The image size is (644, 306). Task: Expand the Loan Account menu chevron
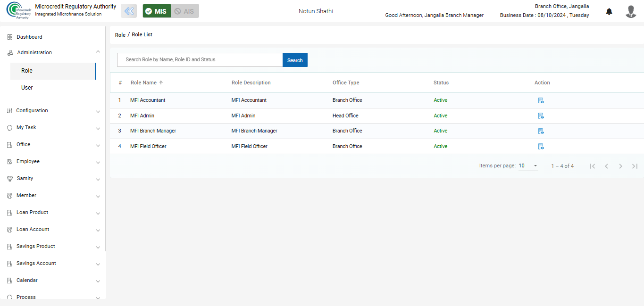[98, 231]
